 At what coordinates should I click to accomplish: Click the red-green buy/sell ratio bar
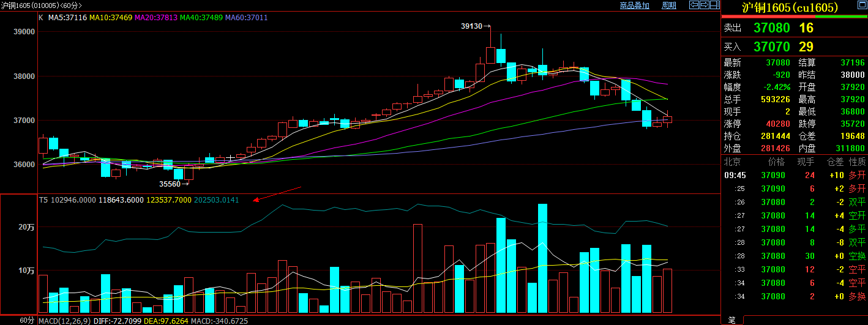click(795, 17)
